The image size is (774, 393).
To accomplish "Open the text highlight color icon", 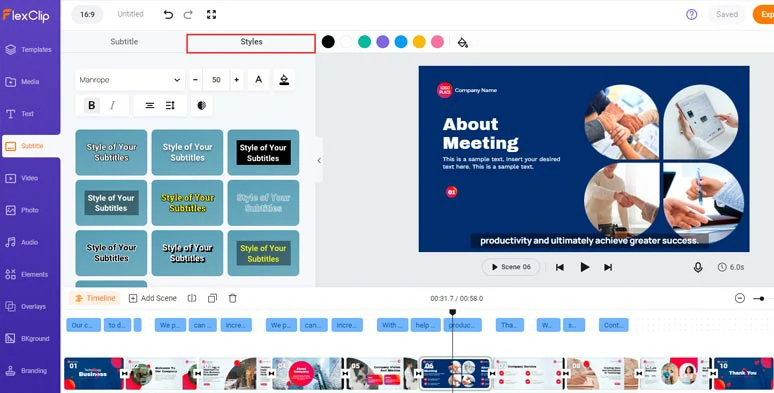I will (x=284, y=80).
